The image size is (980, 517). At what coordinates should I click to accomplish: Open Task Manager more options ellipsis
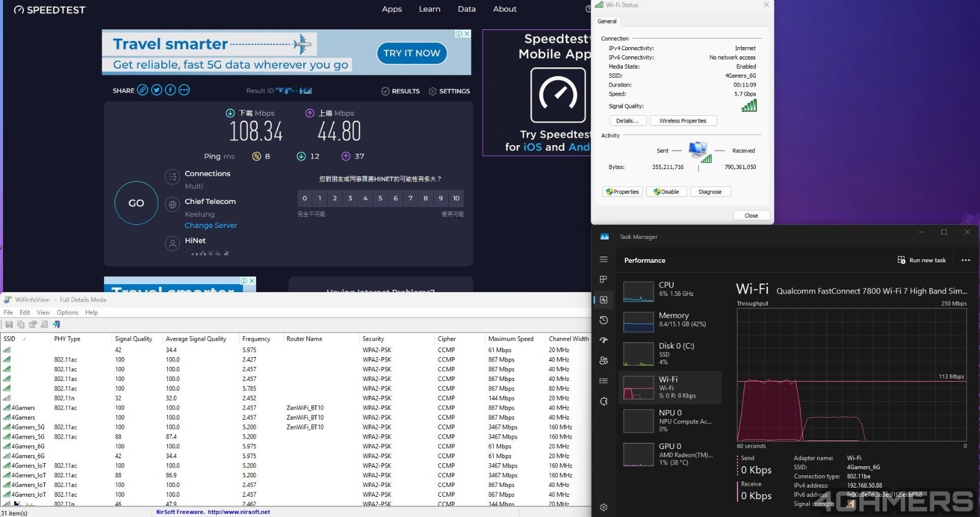[x=965, y=260]
